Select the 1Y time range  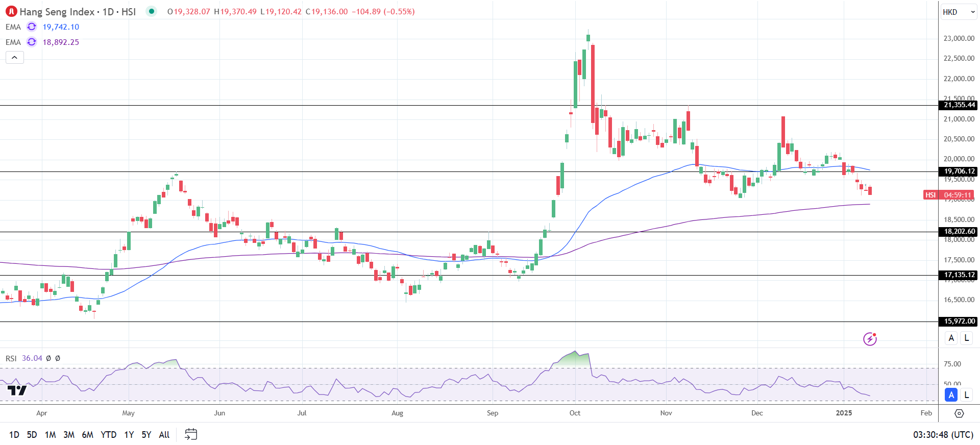point(129,435)
